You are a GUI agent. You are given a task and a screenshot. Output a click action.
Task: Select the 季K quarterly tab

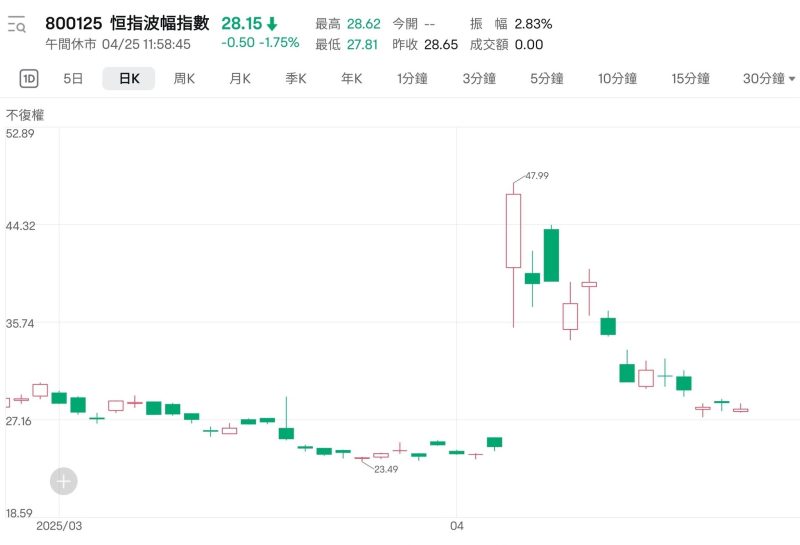[295, 79]
